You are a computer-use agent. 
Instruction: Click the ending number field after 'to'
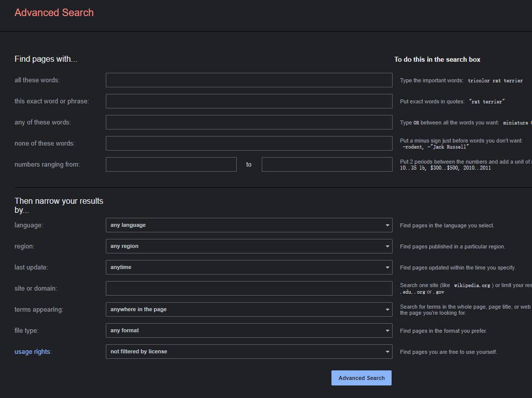pyautogui.click(x=327, y=164)
